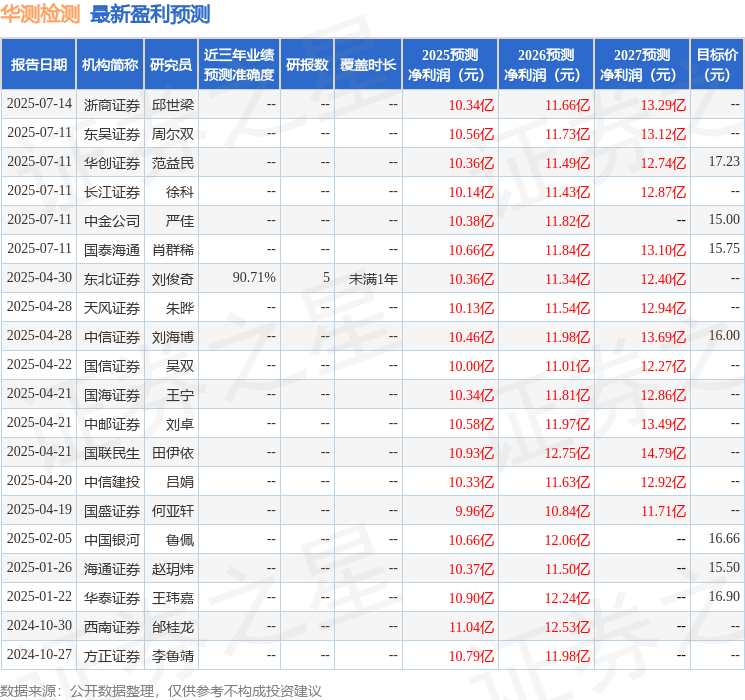Click the 国海证券 institution cell
This screenshot has width=745, height=700.
pyautogui.click(x=112, y=395)
